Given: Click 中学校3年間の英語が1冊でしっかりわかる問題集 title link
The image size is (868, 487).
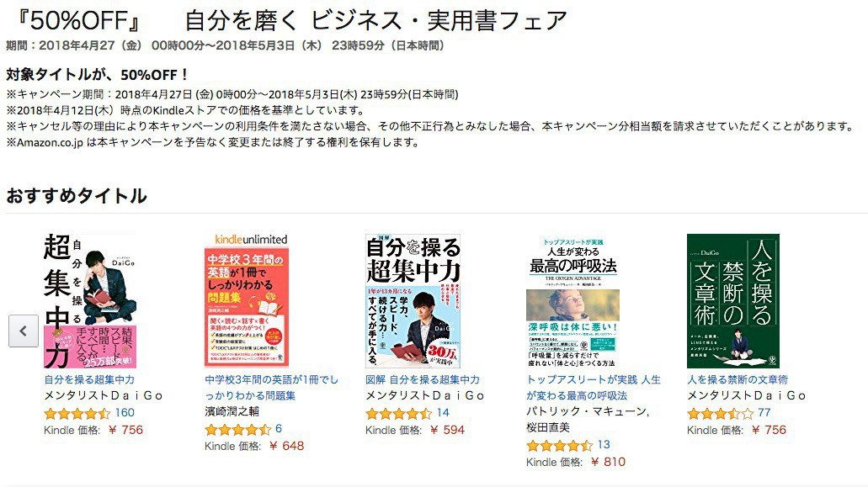Looking at the screenshot, I should (x=271, y=388).
